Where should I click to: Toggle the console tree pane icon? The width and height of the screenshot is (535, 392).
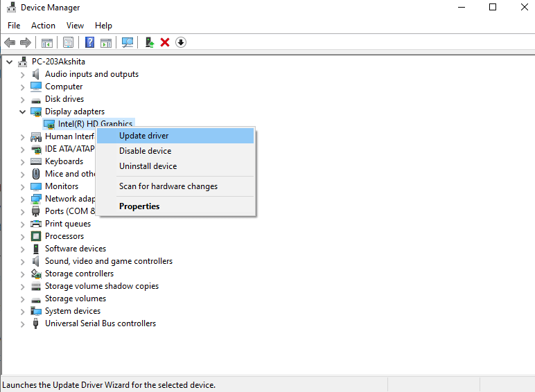tap(47, 43)
